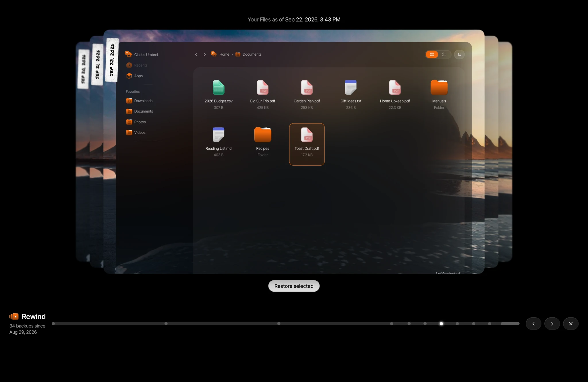The image size is (588, 382).
Task: Click Restore selected button
Action: click(294, 286)
